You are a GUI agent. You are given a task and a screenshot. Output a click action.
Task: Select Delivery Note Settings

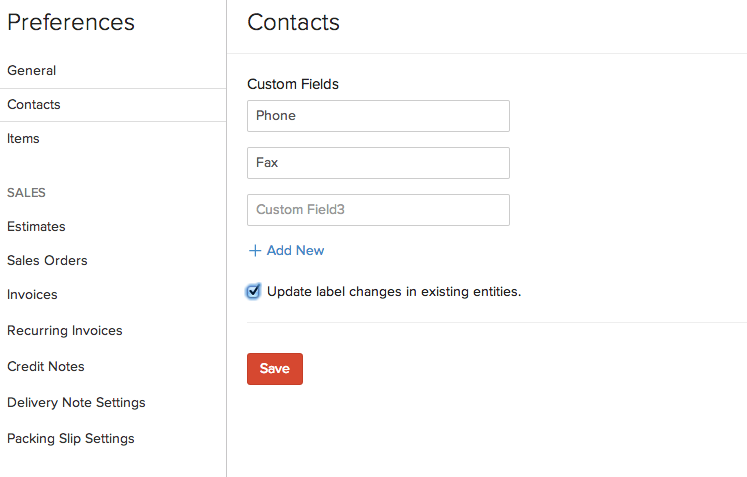pos(76,403)
